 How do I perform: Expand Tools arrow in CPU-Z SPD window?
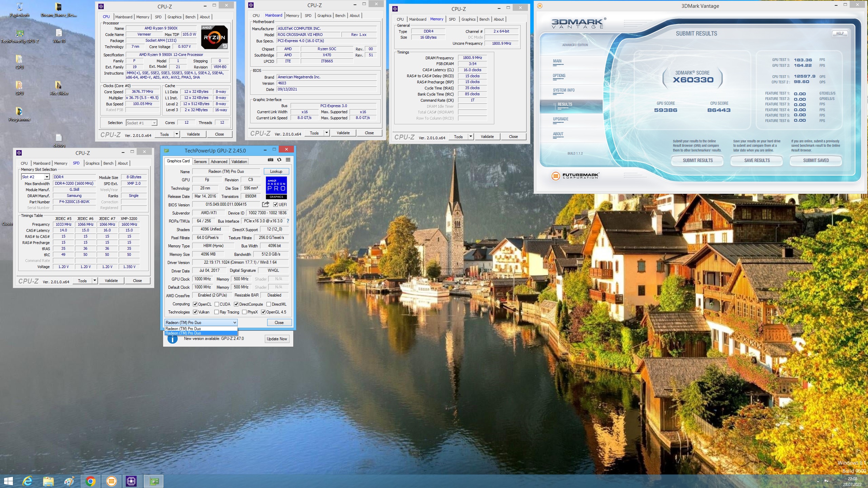pyautogui.click(x=95, y=281)
